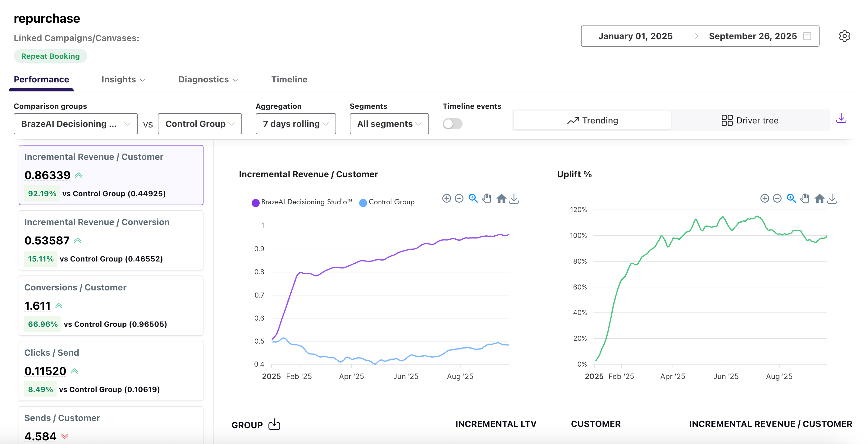Expand the Diagnostics menu
Viewport: 868px width, 444px height.
(x=208, y=80)
